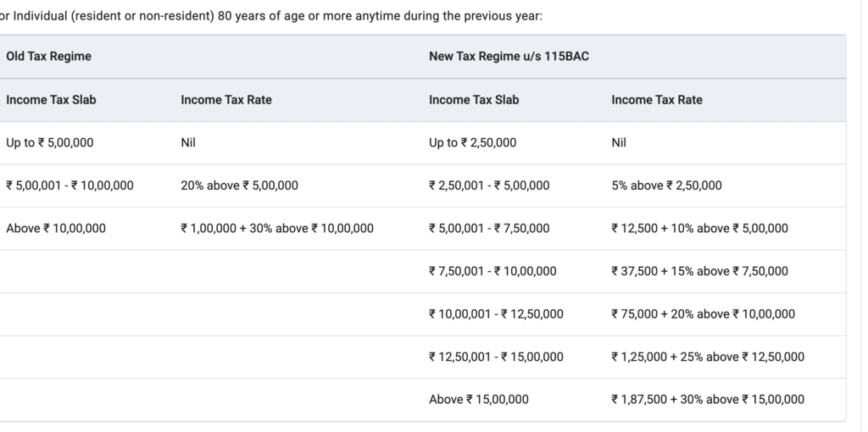Image resolution: width=868 pixels, height=432 pixels.
Task: Click the ₹ 5,00,001 - ₹ 10,00,000 slab cell
Action: [70, 185]
